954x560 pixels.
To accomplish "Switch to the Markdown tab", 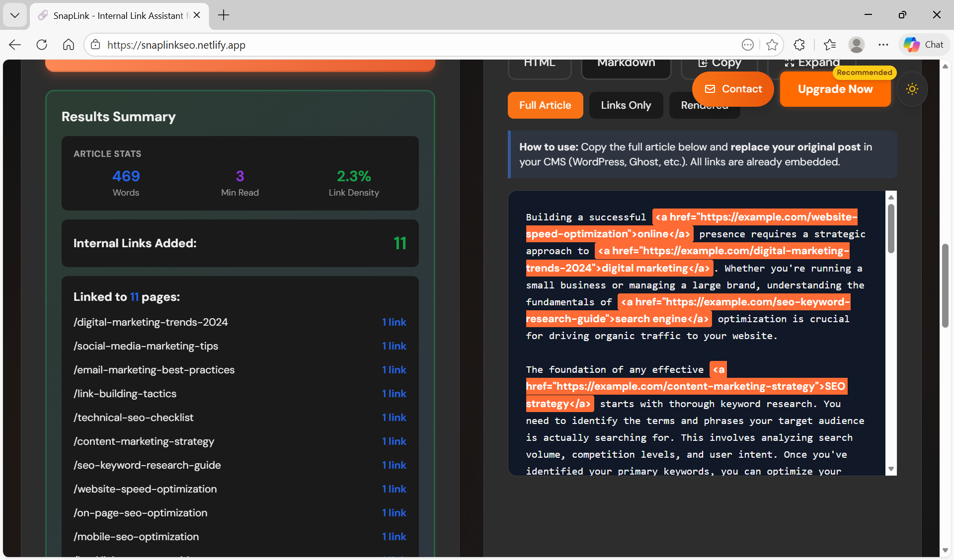I will 626,63.
